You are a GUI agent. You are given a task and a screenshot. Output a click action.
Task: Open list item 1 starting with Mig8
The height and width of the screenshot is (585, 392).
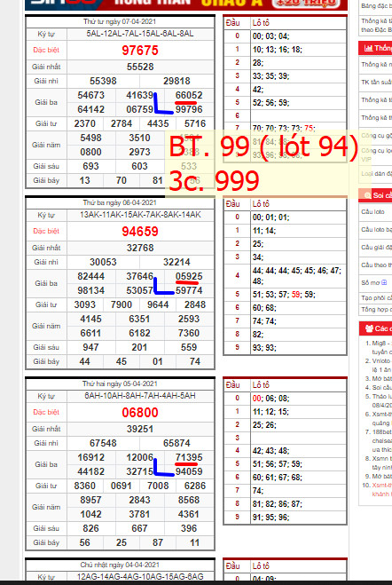point(381,347)
